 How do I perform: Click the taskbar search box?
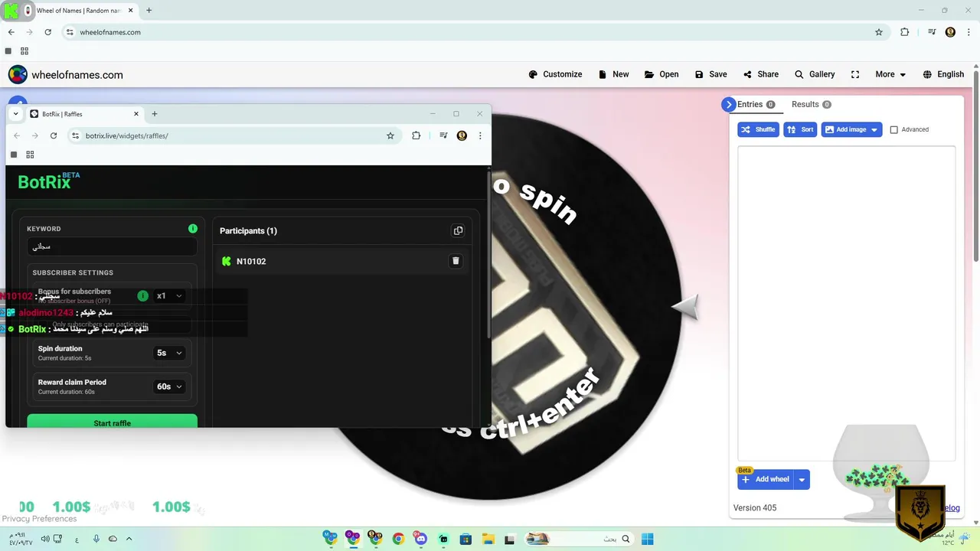point(579,539)
